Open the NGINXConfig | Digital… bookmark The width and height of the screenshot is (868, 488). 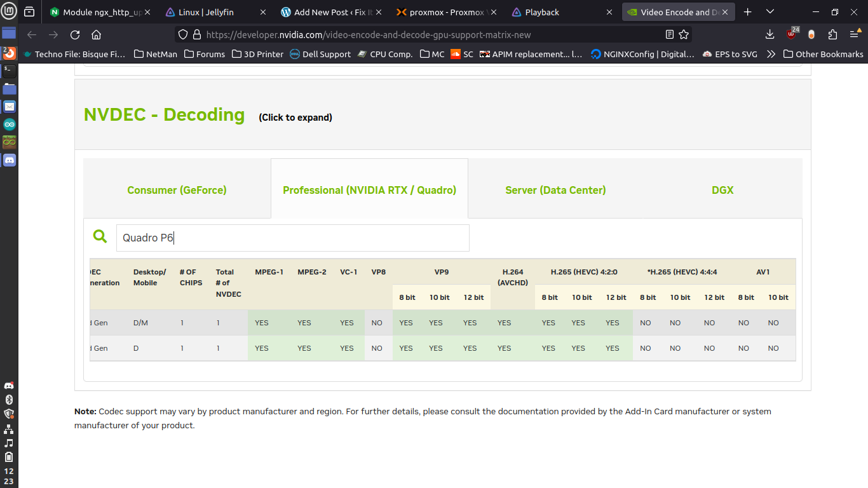pyautogui.click(x=642, y=54)
